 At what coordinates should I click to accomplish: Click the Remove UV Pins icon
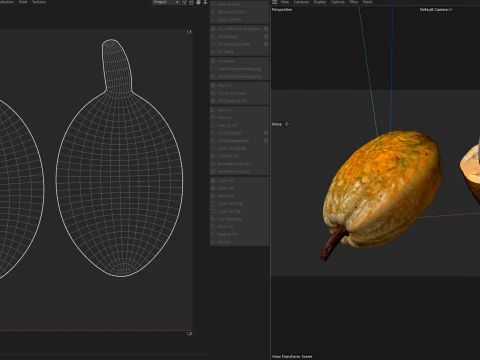(213, 12)
